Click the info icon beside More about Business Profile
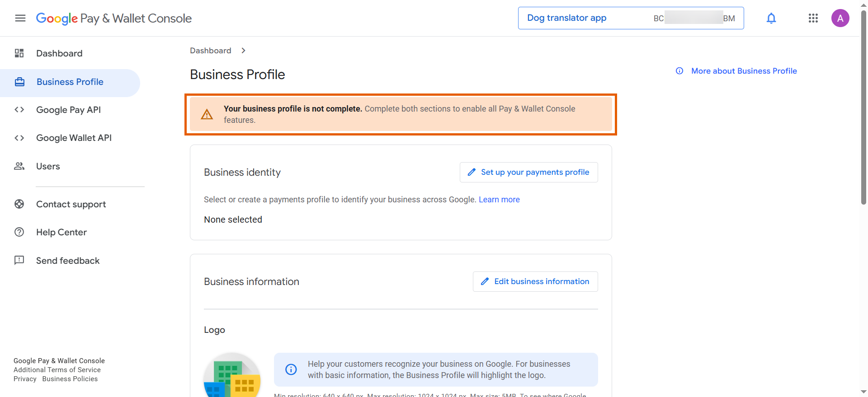868x397 pixels. pos(679,71)
